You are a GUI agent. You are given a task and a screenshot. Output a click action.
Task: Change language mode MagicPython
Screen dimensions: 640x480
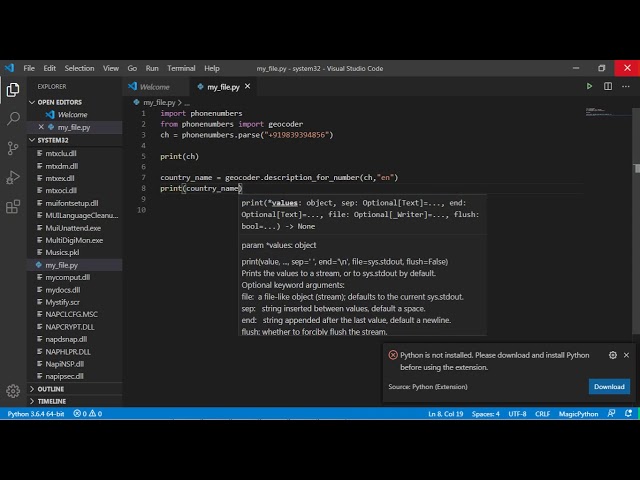(x=578, y=413)
